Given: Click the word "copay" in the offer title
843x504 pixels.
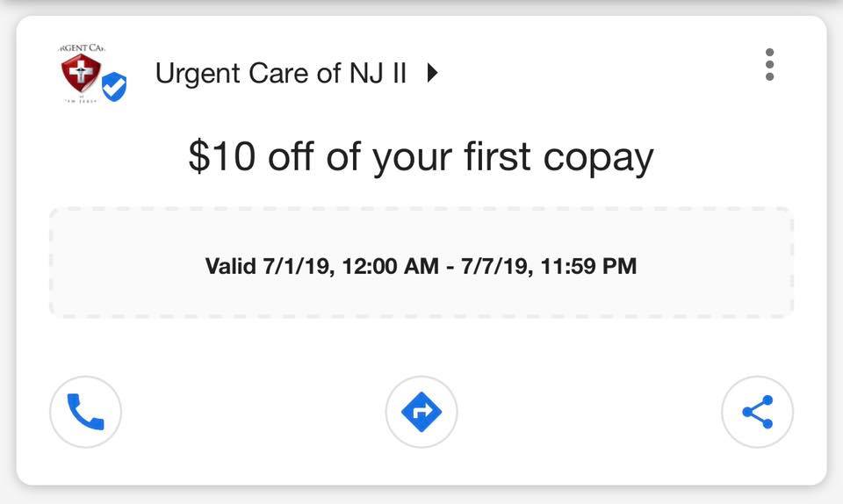Looking at the screenshot, I should point(598,158).
